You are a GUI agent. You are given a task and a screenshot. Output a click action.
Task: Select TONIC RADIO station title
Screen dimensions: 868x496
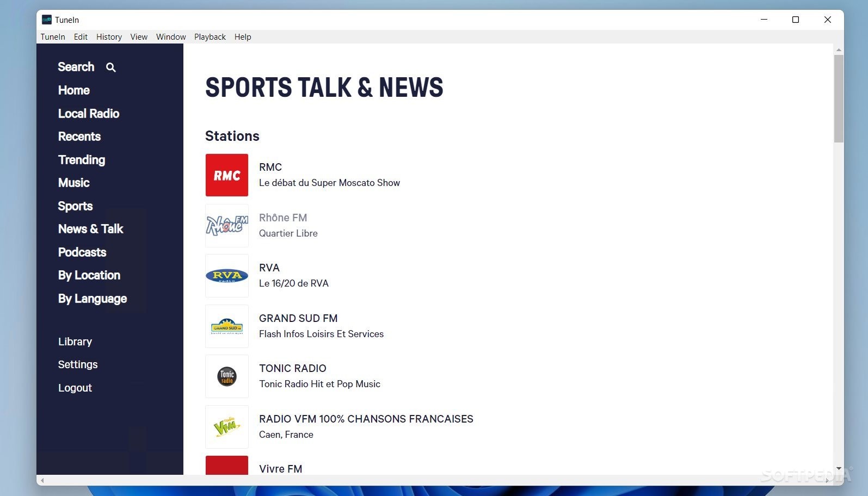pyautogui.click(x=293, y=368)
